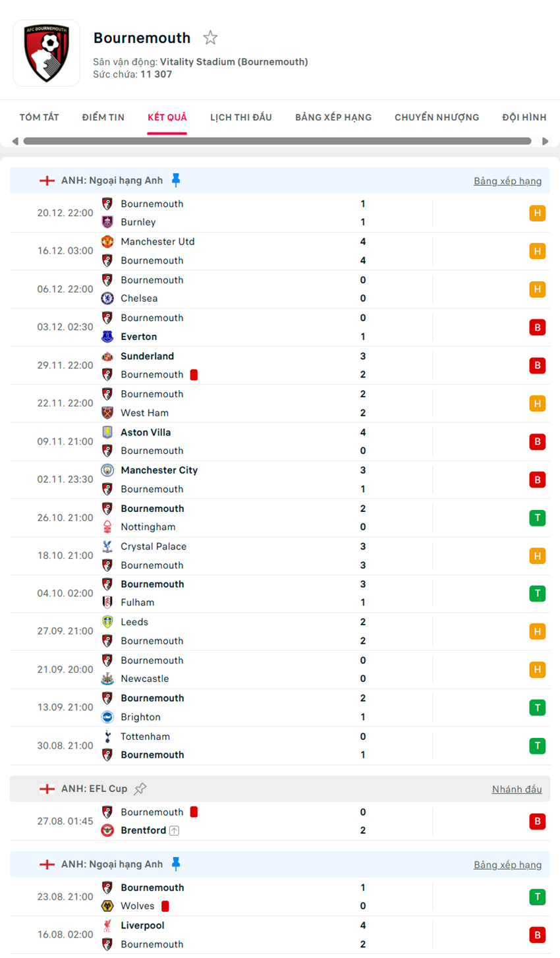Click the Everton club logo
Screen dimensions: 560x958
click(107, 337)
